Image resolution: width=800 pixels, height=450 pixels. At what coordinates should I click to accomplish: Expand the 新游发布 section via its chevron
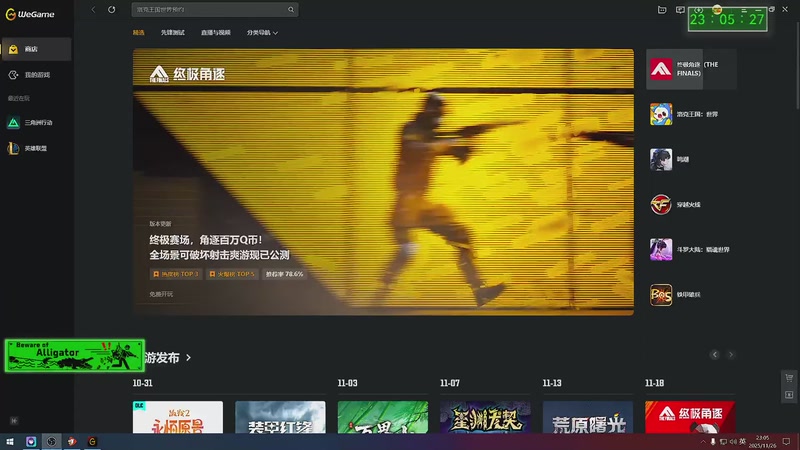click(189, 358)
